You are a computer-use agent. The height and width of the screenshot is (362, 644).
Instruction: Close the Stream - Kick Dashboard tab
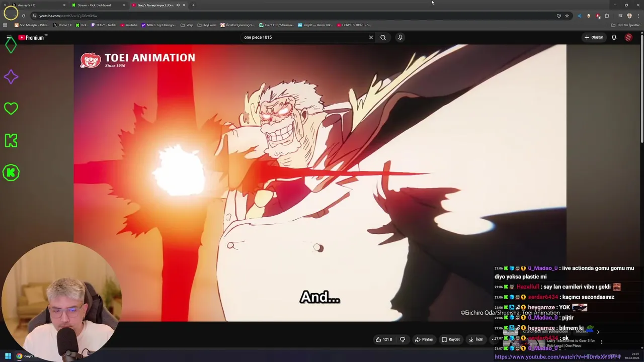(x=124, y=5)
